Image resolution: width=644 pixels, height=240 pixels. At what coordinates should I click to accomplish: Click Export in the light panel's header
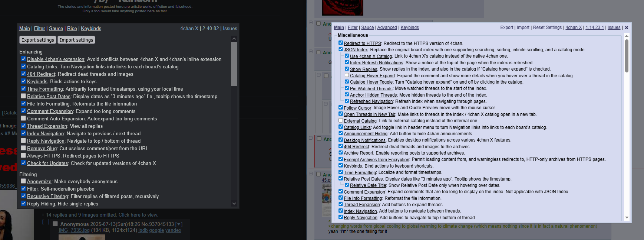(x=506, y=27)
